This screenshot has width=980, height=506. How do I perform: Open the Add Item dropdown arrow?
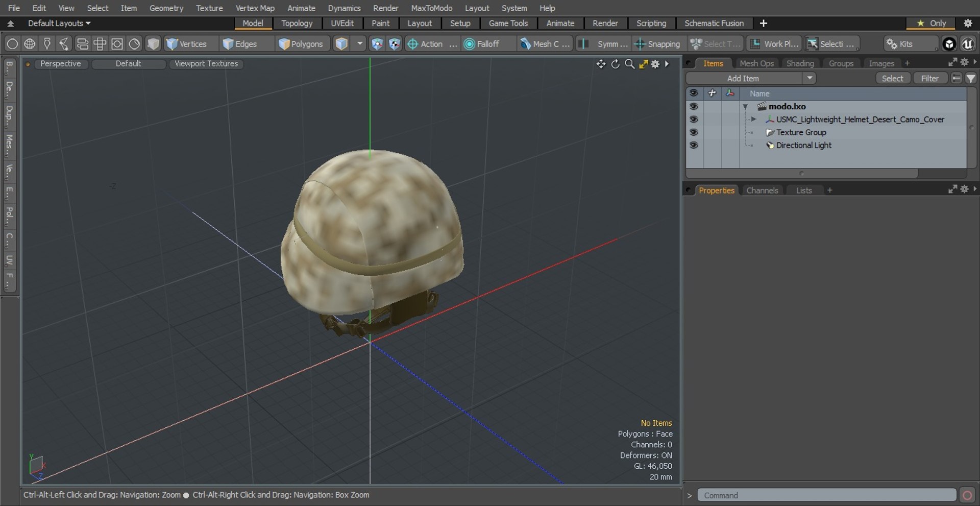coord(810,78)
